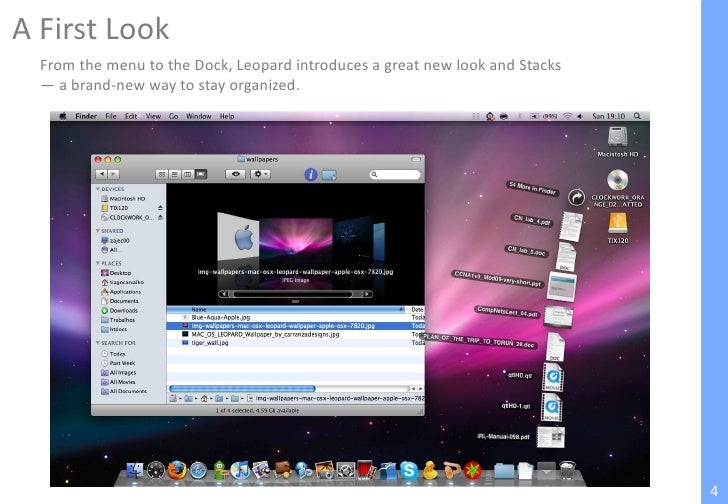Click the Finder Back button
728x504 pixels.
pos(102,174)
